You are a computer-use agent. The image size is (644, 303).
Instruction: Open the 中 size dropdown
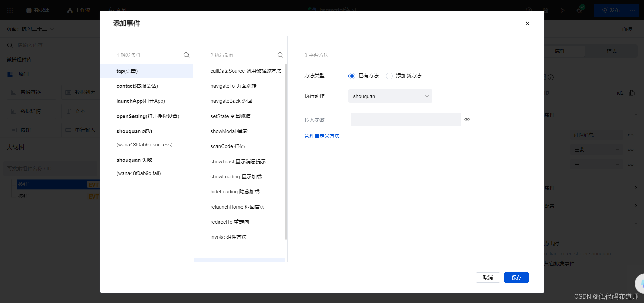pyautogui.click(x=597, y=164)
